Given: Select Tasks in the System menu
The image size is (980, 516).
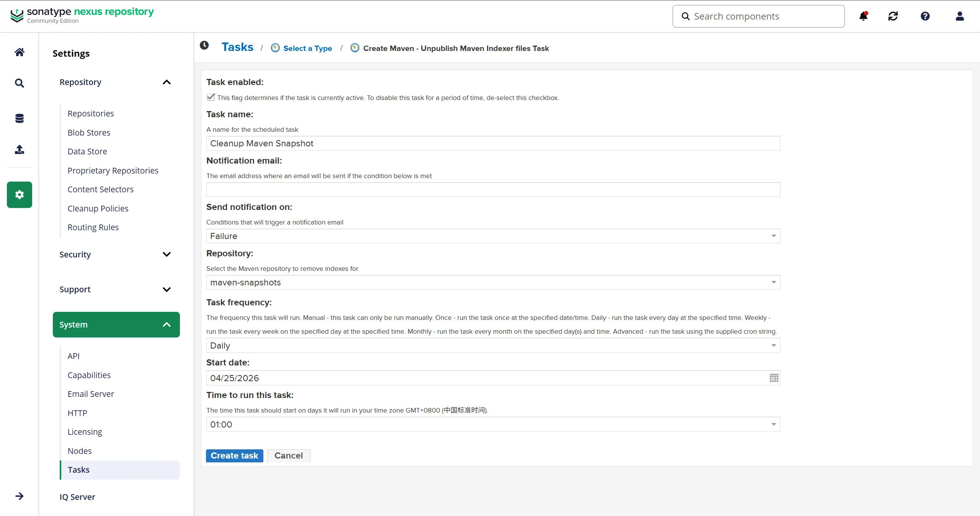Looking at the screenshot, I should point(120,470).
